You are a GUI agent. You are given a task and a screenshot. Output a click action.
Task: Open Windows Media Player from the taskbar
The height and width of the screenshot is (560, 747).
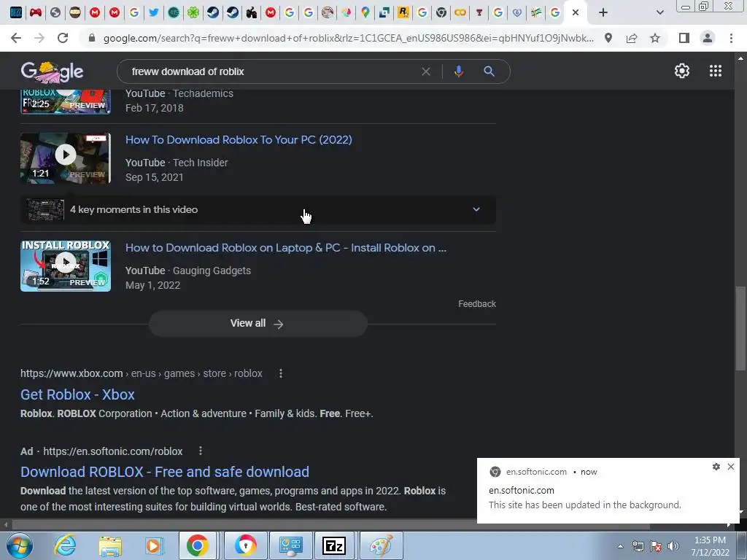[153, 545]
